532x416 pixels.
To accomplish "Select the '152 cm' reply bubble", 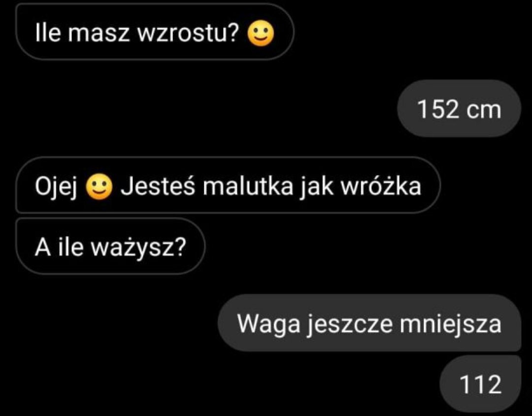I will pos(459,108).
